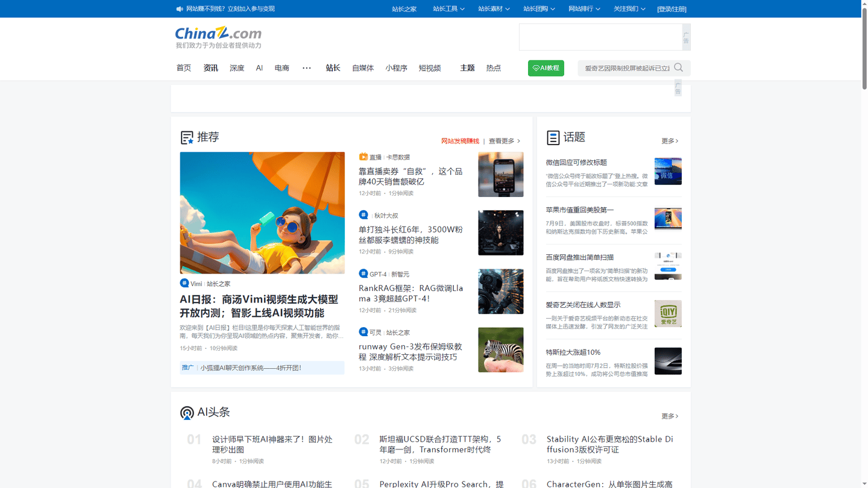Screen dimensions: 868x488
Task: Click the hashtag icon beside Vimi
Action: coord(184,283)
